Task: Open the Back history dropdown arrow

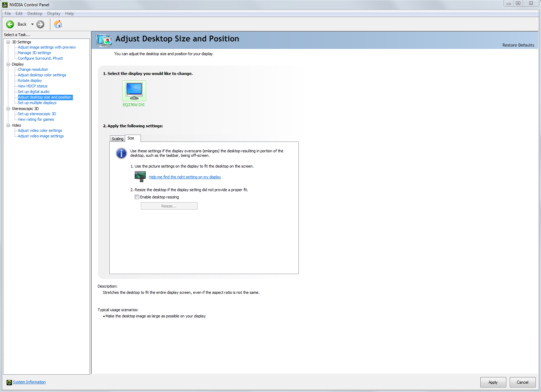Action: (32, 24)
